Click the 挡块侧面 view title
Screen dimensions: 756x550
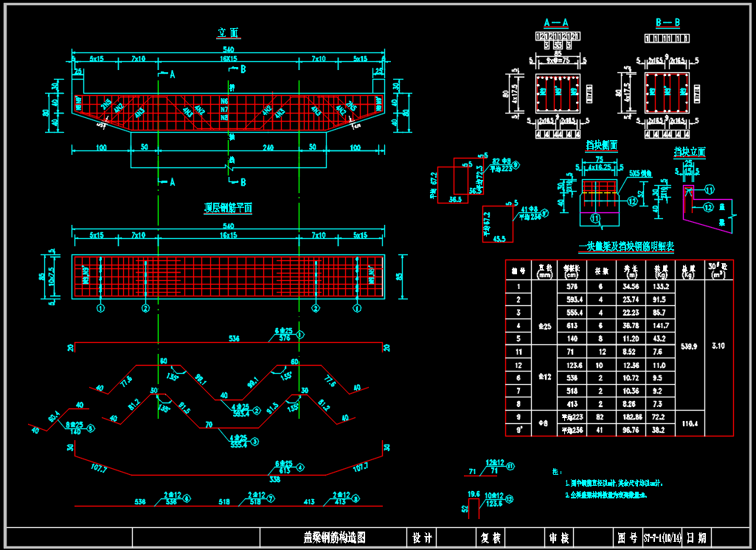click(602, 145)
